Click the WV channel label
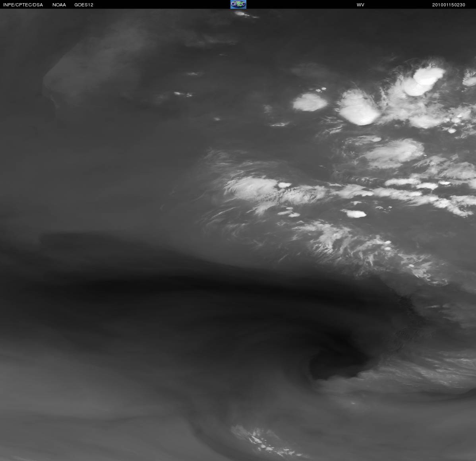This screenshot has width=476, height=461. coord(360,5)
